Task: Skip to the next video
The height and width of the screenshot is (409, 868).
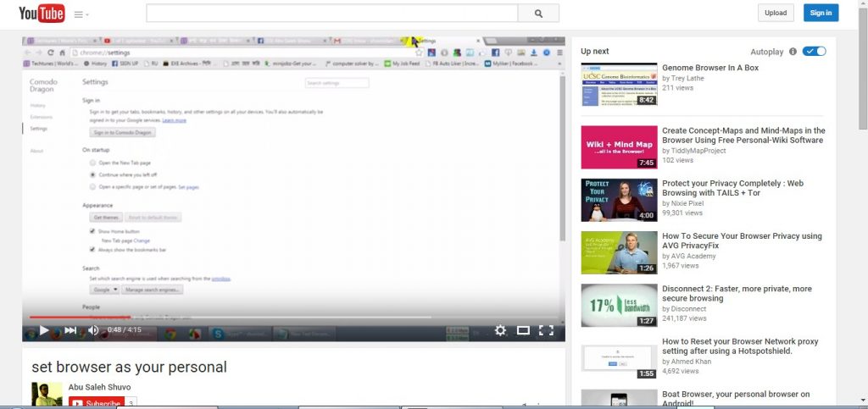Action: (70, 330)
